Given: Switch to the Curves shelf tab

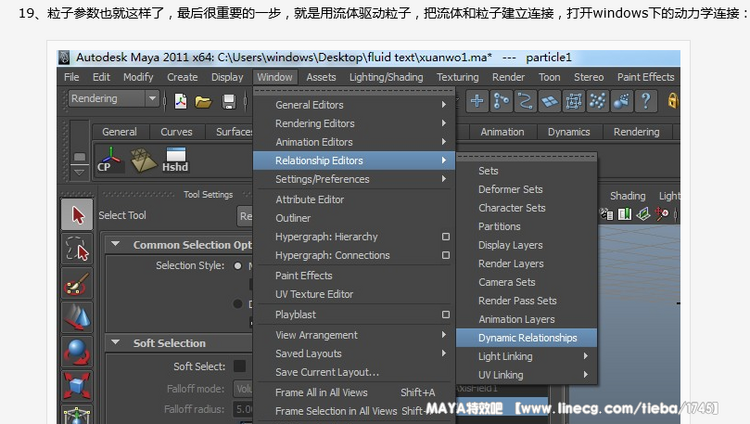Looking at the screenshot, I should pos(176,132).
